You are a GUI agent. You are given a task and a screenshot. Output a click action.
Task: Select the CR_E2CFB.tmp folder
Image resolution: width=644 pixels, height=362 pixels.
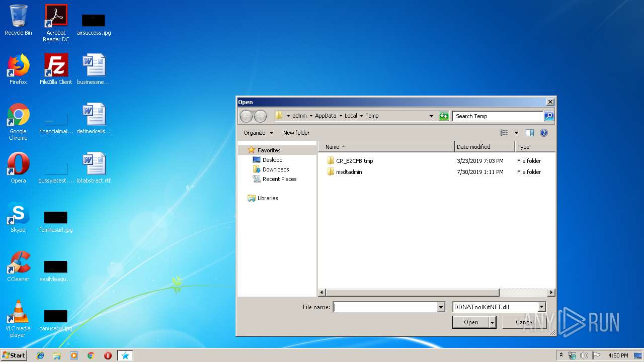coord(354,161)
